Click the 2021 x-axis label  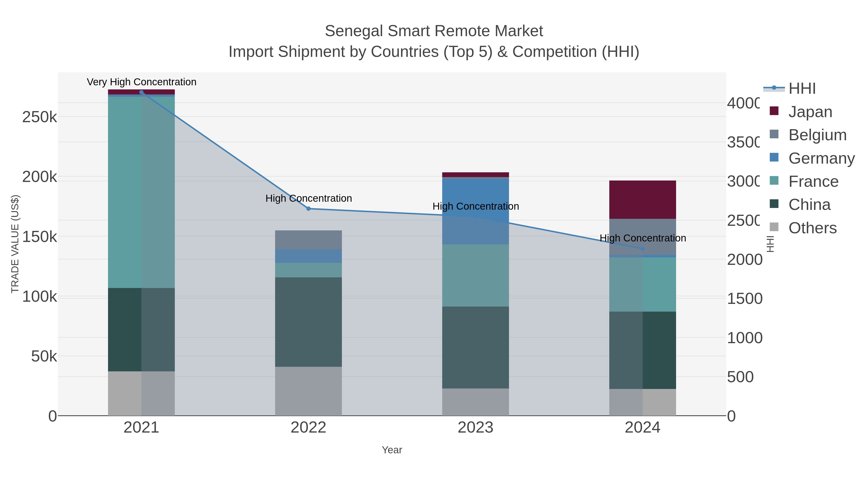coord(142,428)
